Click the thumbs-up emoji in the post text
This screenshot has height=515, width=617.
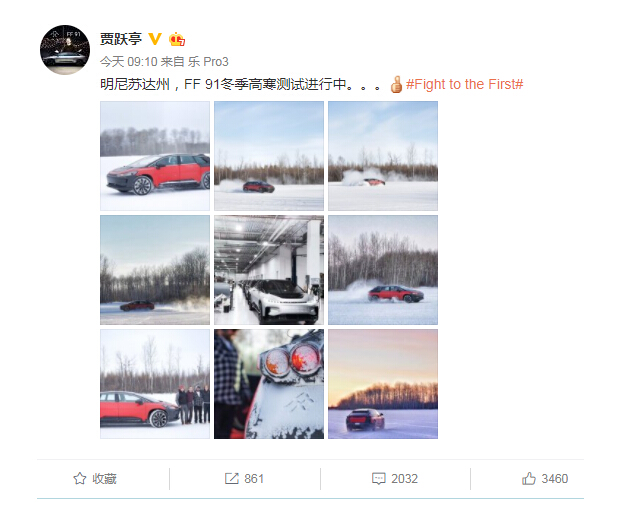pos(396,84)
